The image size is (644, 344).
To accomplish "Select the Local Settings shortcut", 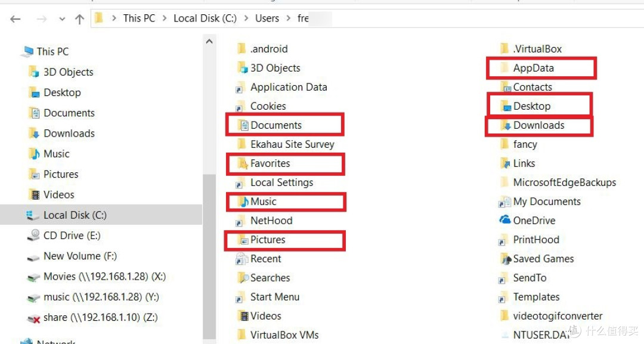I will point(274,182).
